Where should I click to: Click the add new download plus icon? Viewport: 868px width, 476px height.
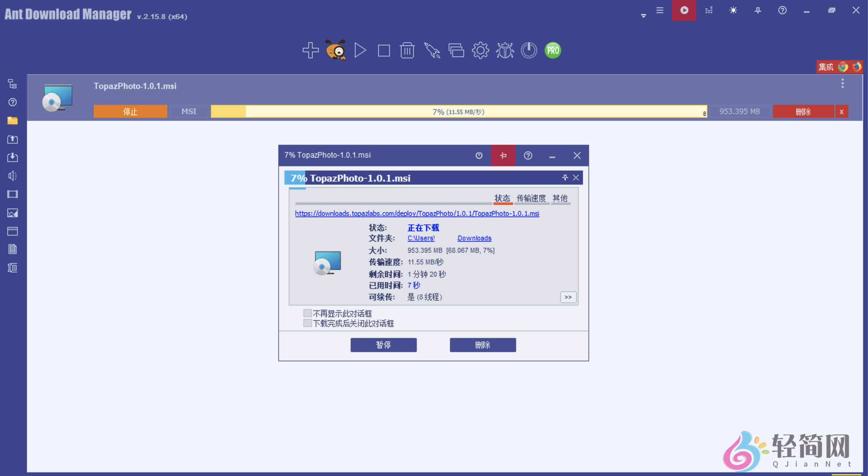(310, 50)
